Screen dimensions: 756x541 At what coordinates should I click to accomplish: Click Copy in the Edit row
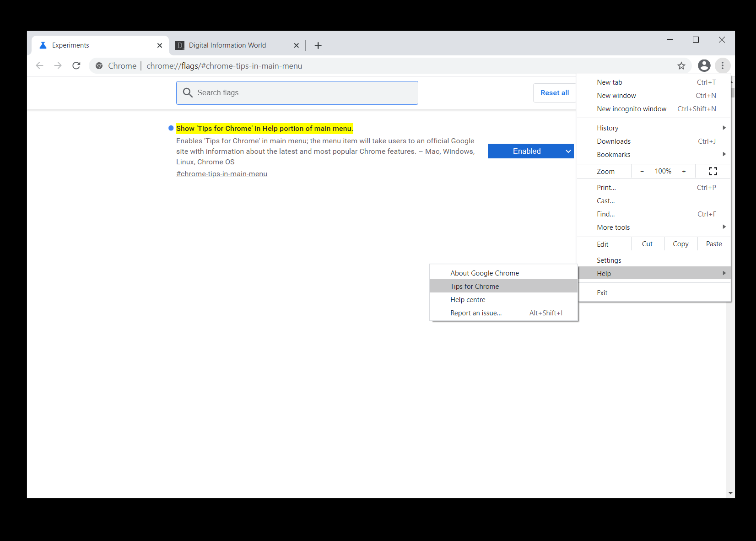[x=681, y=244]
